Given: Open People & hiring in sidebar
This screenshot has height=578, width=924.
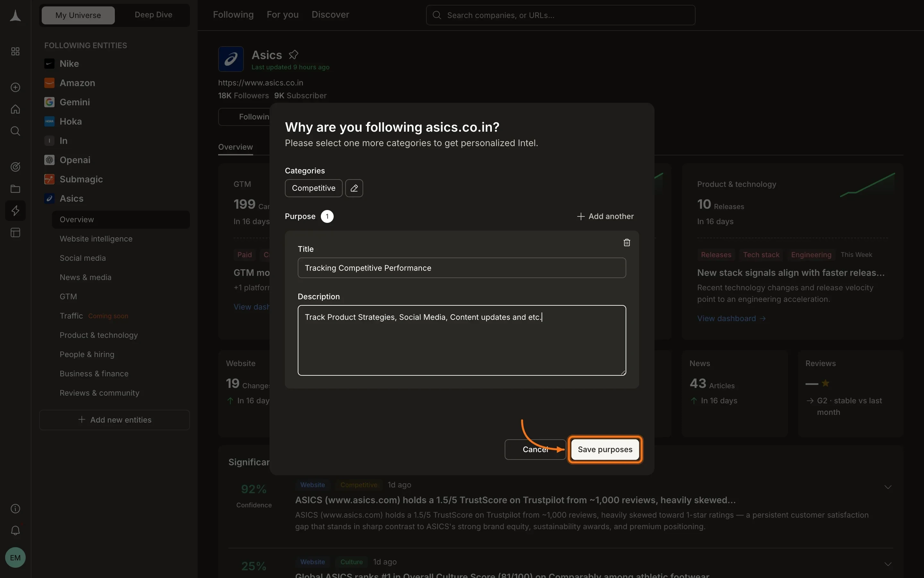Looking at the screenshot, I should pyautogui.click(x=87, y=355).
